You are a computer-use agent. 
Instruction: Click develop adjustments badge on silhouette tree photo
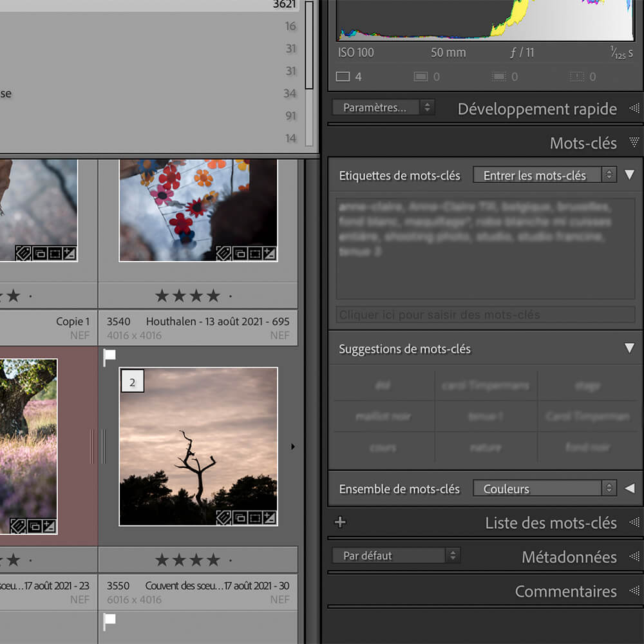point(269,518)
